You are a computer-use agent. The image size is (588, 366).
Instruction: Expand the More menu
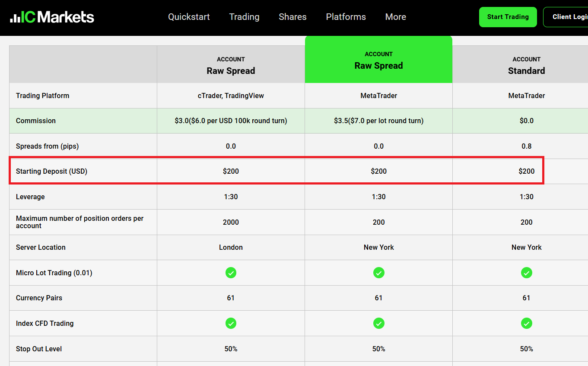tap(395, 17)
